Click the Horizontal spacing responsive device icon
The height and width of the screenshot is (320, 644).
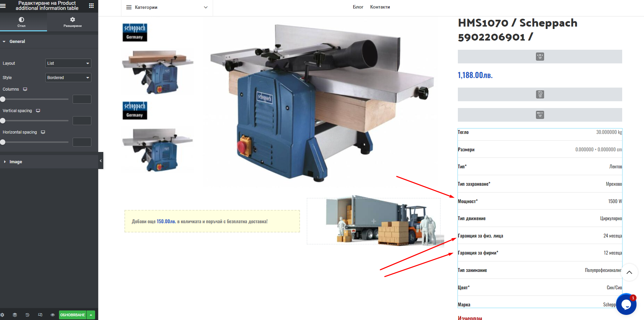[x=43, y=132]
